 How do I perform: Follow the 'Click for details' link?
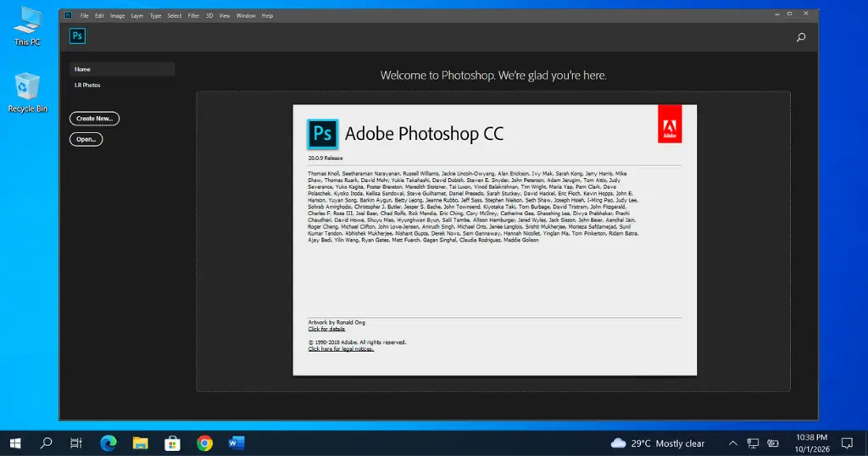click(326, 329)
